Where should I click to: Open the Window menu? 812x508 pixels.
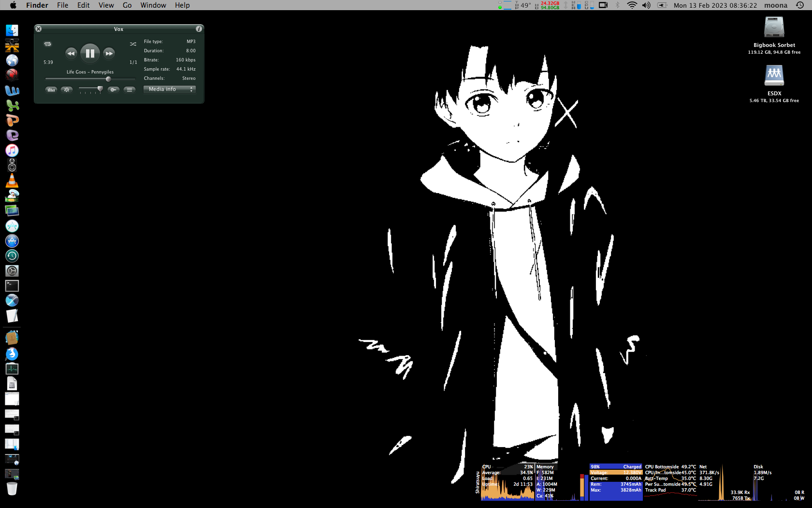click(153, 5)
